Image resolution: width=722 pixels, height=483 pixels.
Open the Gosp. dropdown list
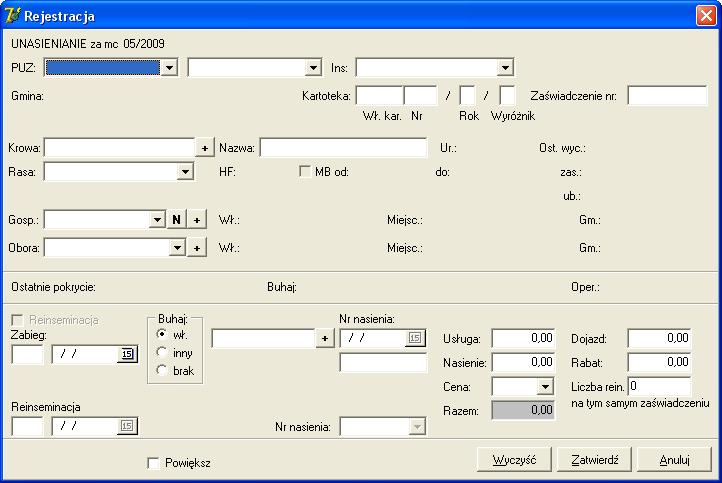coord(157,220)
